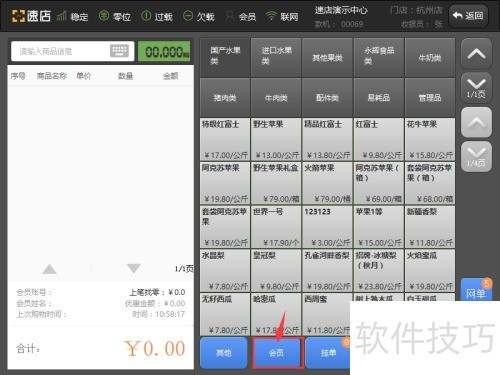500x375 pixels.
Task: Add 野生苹果 ¥13.00/公斤 to the order
Action: coord(276,139)
